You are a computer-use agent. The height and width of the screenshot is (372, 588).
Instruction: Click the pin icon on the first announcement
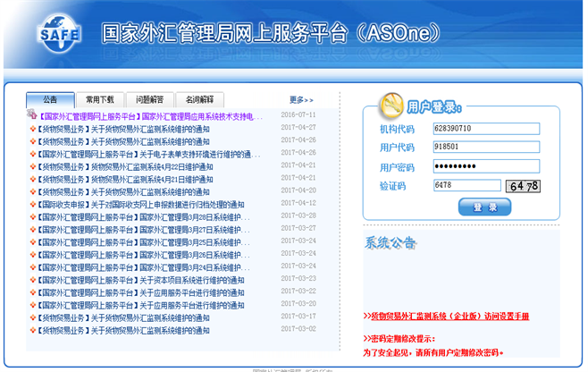pyautogui.click(x=34, y=116)
